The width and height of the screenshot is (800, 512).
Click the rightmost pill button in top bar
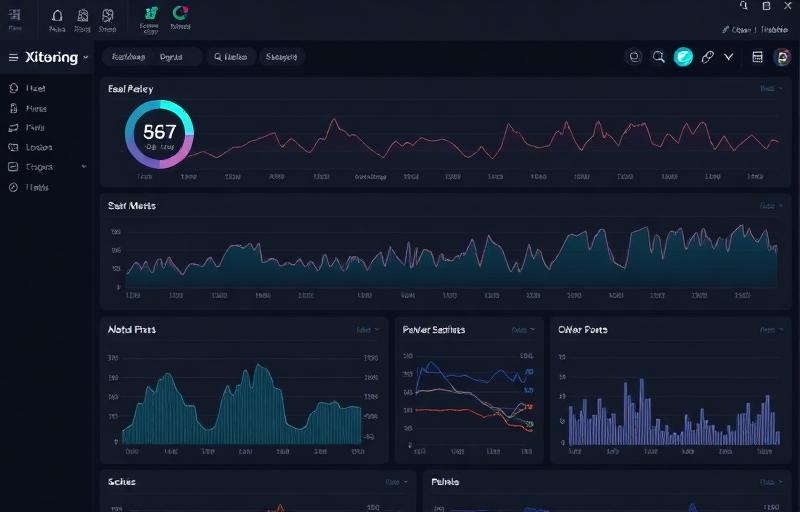point(283,58)
